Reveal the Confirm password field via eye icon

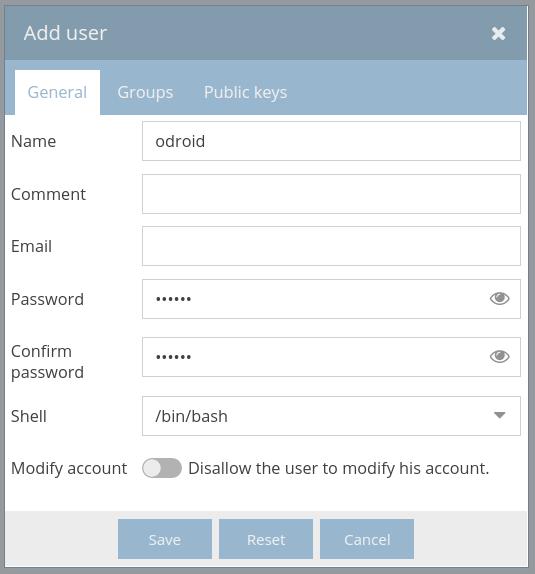coord(499,357)
